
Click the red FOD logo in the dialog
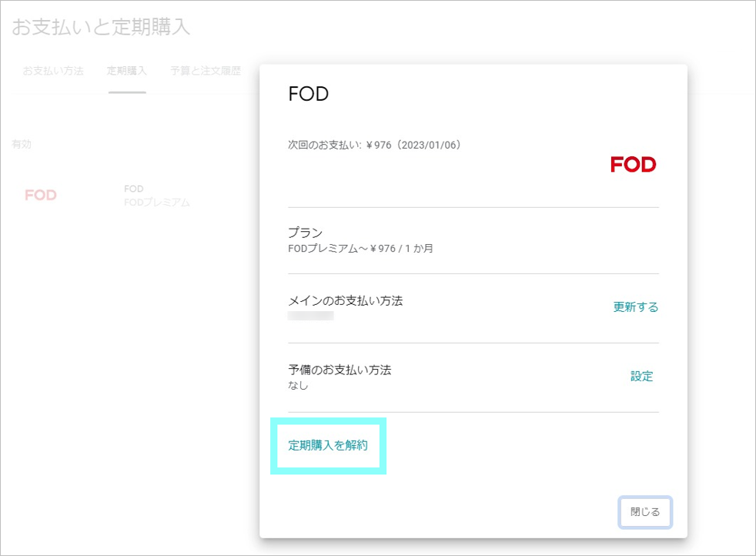(x=633, y=165)
